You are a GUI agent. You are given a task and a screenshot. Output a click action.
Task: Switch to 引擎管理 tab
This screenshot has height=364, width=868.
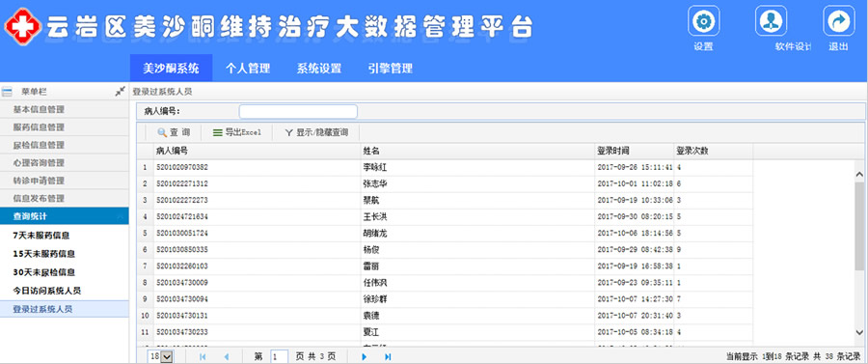391,69
